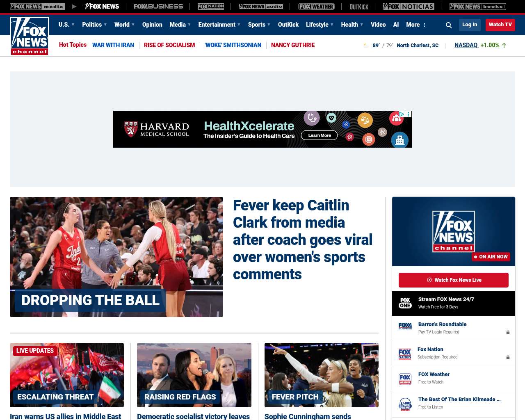Click Learn More on Harvard ad
Image resolution: width=525 pixels, height=420 pixels.
[320, 135]
